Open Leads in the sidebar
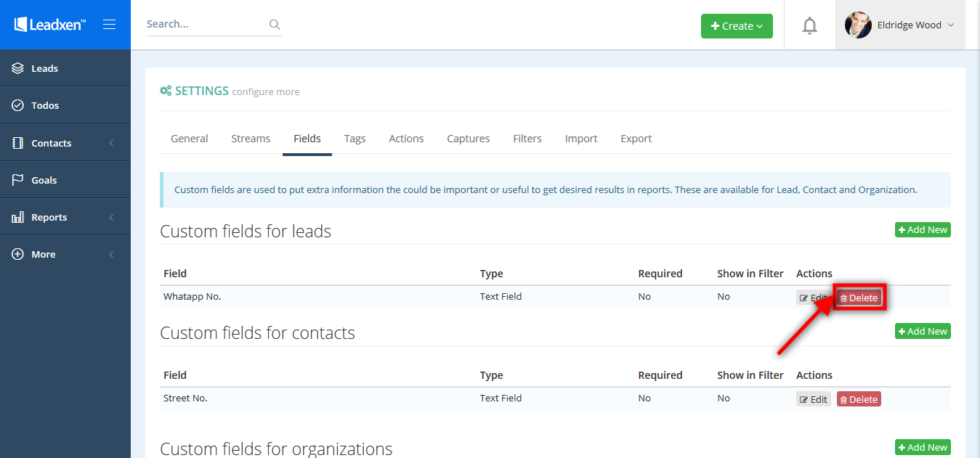The width and height of the screenshot is (980, 458). [x=65, y=68]
